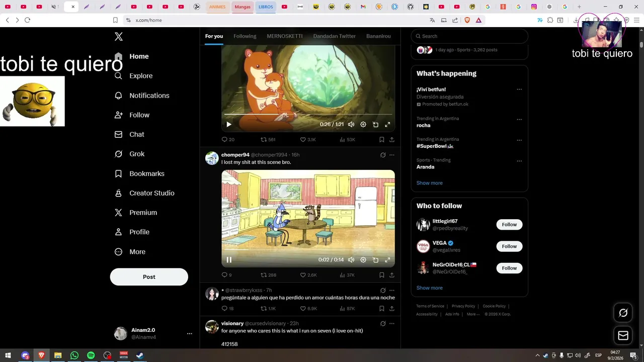The image size is (644, 362).
Task: Reply to the post with 20 replies
Action: click(228, 140)
